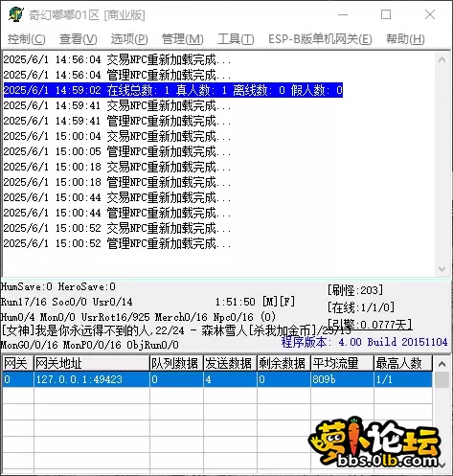453x476 pixels.
Task: Click the 队列数据 column header
Action: pos(176,363)
